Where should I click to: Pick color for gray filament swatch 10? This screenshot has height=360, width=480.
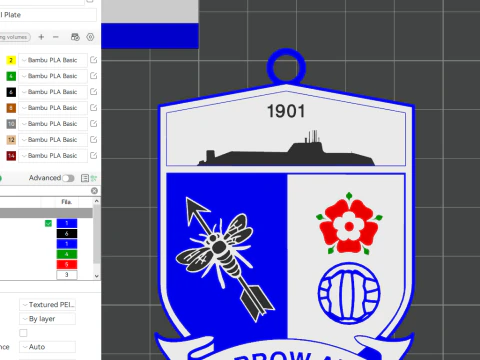click(11, 124)
